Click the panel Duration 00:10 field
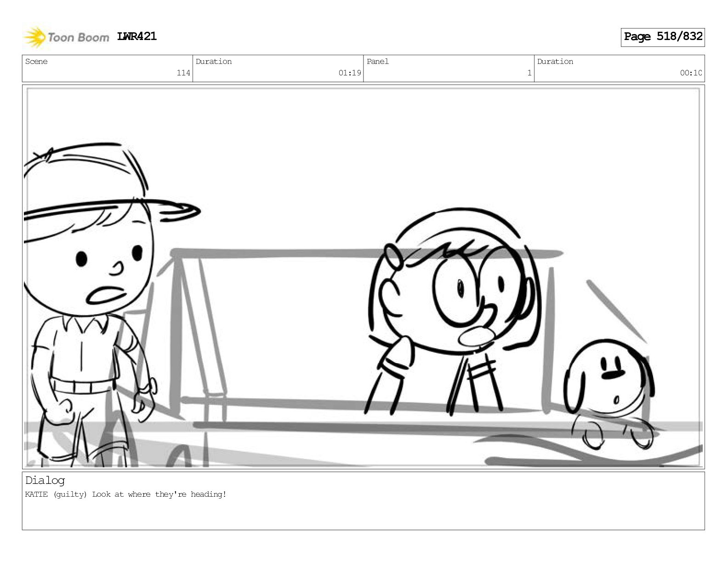Screen dimensions: 728x563 (620, 68)
